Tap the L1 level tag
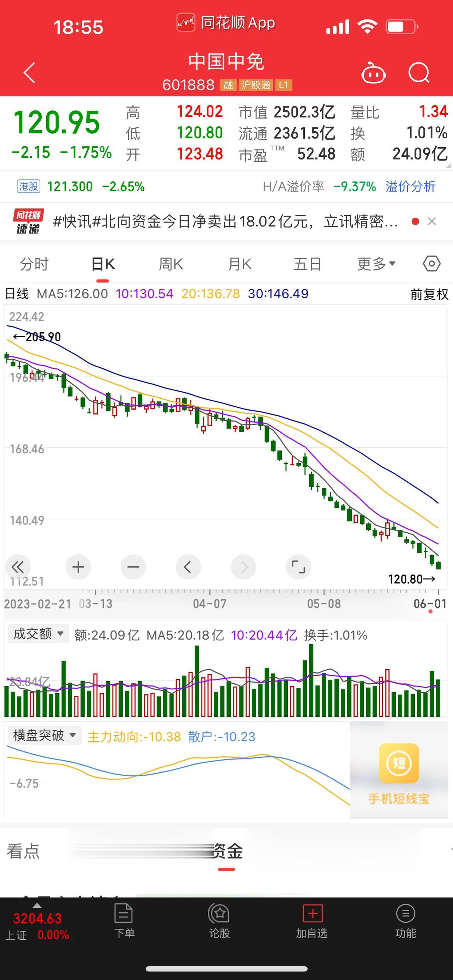The height and width of the screenshot is (980, 453). point(283,85)
